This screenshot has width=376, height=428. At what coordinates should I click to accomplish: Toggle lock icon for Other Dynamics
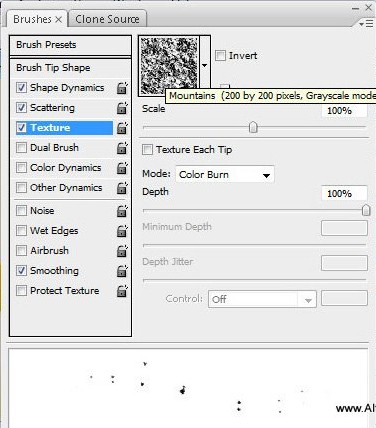pyautogui.click(x=122, y=188)
